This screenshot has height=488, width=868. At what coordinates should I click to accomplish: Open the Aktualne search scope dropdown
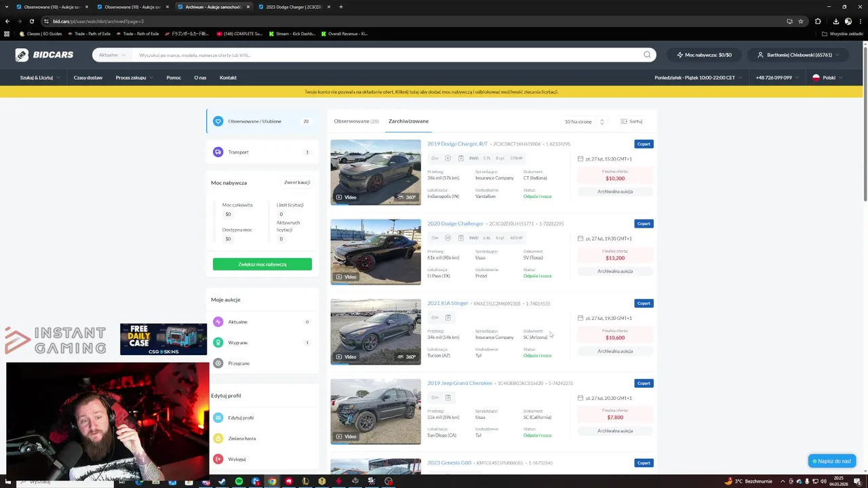click(112, 55)
